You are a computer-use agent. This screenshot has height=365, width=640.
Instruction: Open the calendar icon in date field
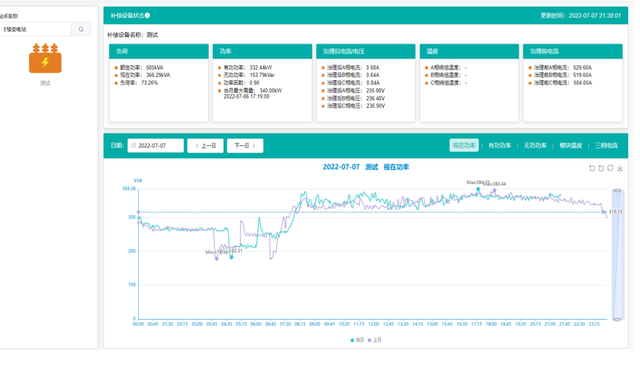click(x=133, y=146)
